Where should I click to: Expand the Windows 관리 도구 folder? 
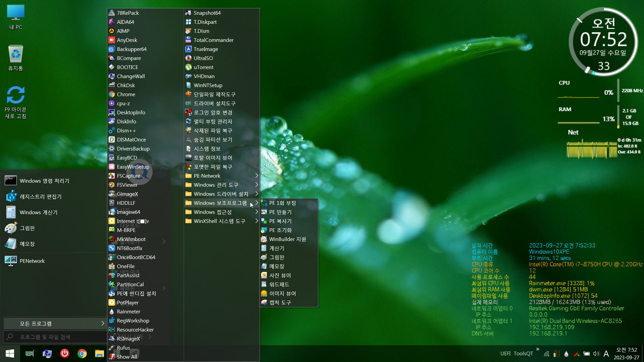(222, 185)
